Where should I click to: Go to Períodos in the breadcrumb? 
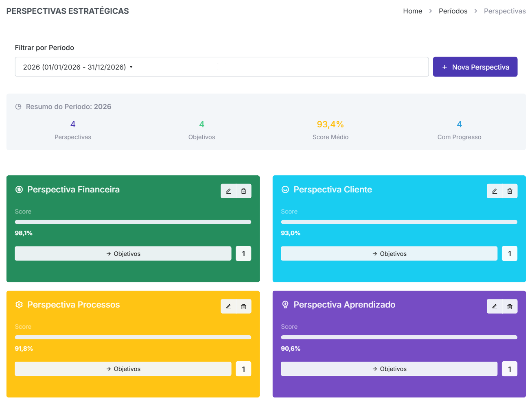pyautogui.click(x=453, y=11)
